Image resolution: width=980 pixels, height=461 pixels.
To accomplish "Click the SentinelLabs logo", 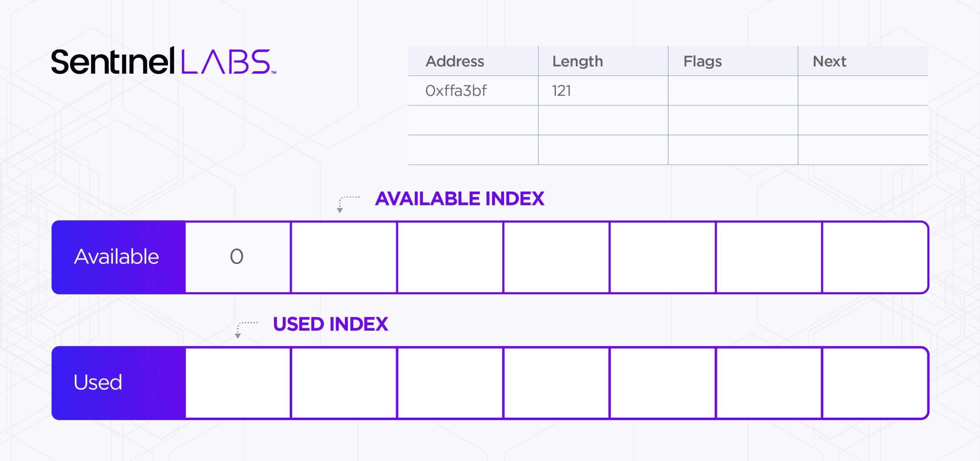I will coord(163,61).
